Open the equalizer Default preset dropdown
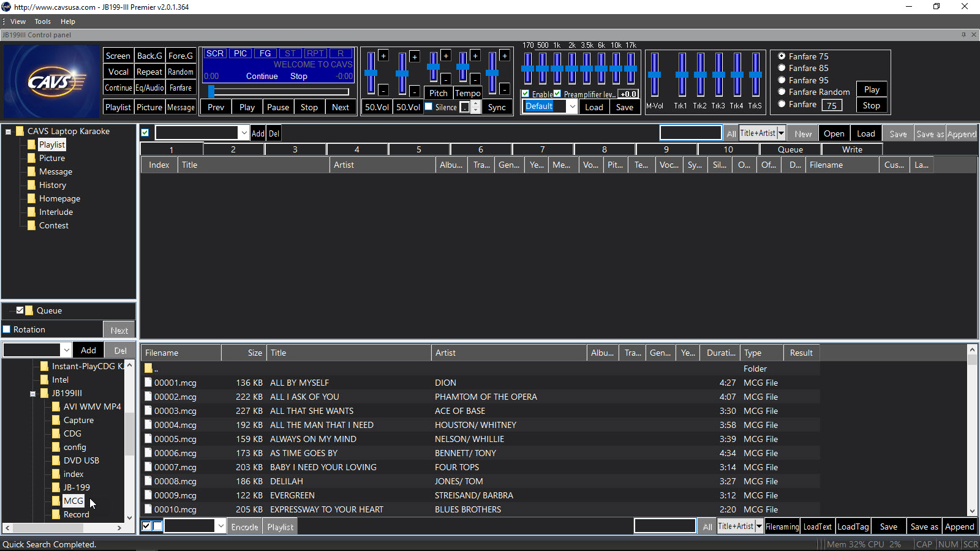Image resolution: width=980 pixels, height=551 pixels. coord(572,107)
